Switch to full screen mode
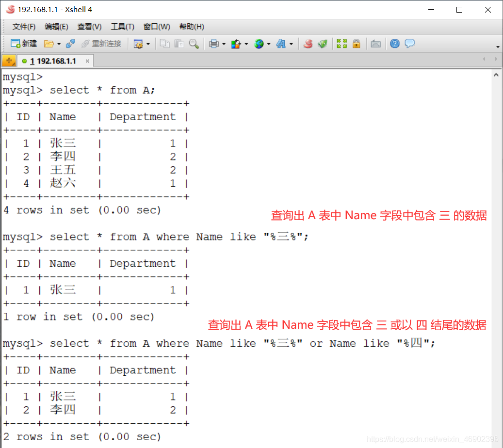Viewport: 503px width, 448px height. pos(341,44)
